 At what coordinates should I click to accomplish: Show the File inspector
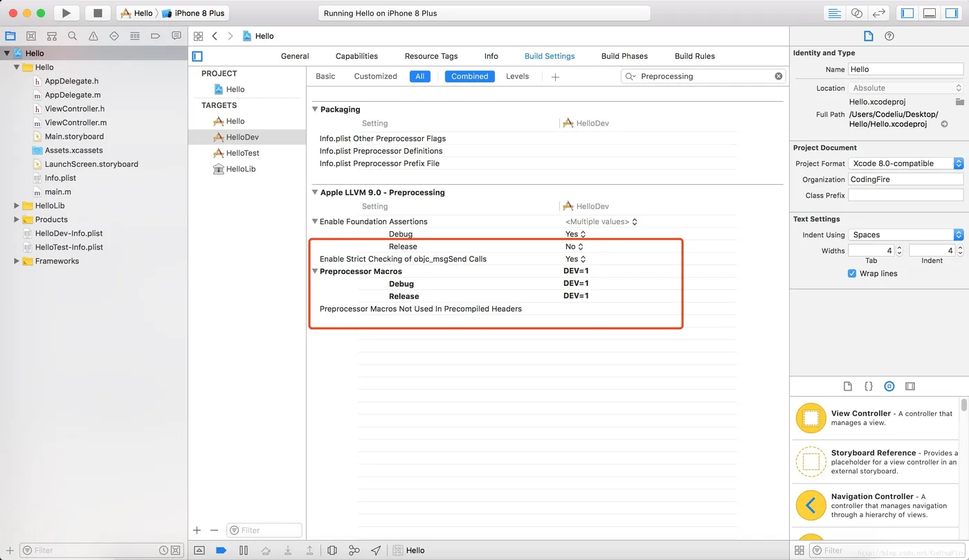coord(869,36)
